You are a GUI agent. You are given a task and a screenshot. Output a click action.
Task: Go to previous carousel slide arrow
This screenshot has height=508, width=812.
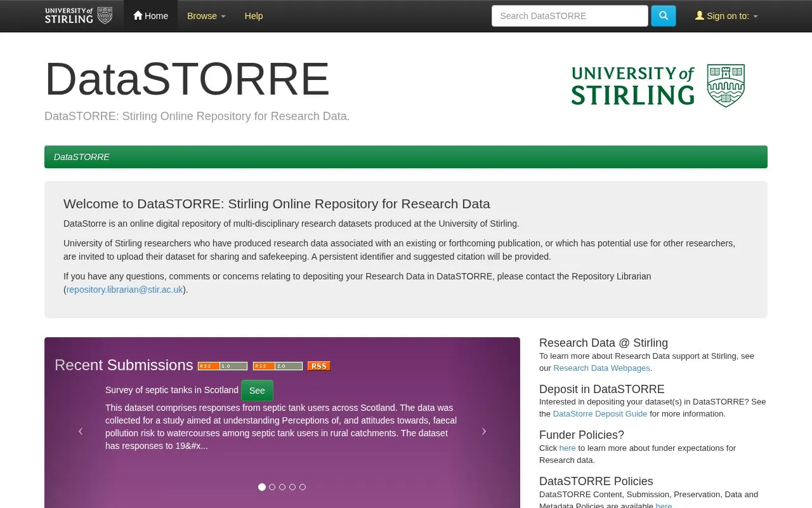81,431
